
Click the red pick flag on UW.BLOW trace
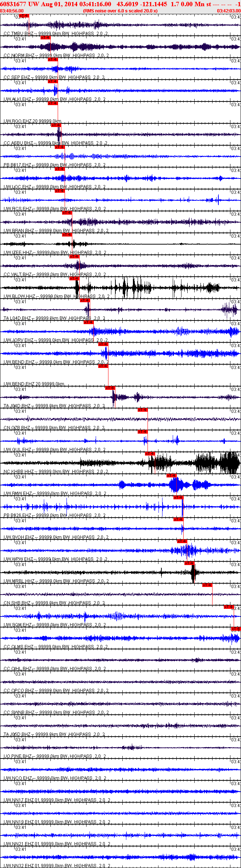74,279
